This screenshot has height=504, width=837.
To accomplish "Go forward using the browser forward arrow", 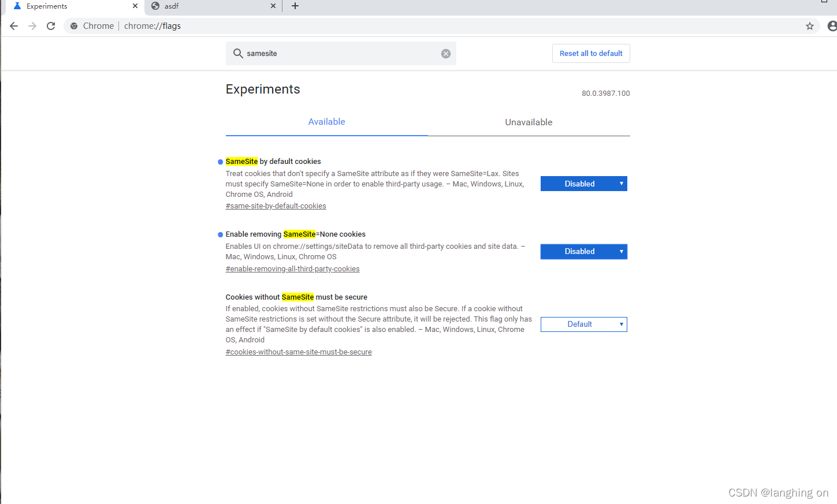I will [32, 26].
